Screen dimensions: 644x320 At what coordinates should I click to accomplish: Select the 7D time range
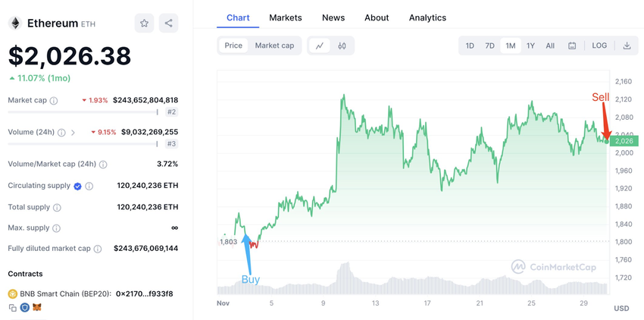coord(490,45)
